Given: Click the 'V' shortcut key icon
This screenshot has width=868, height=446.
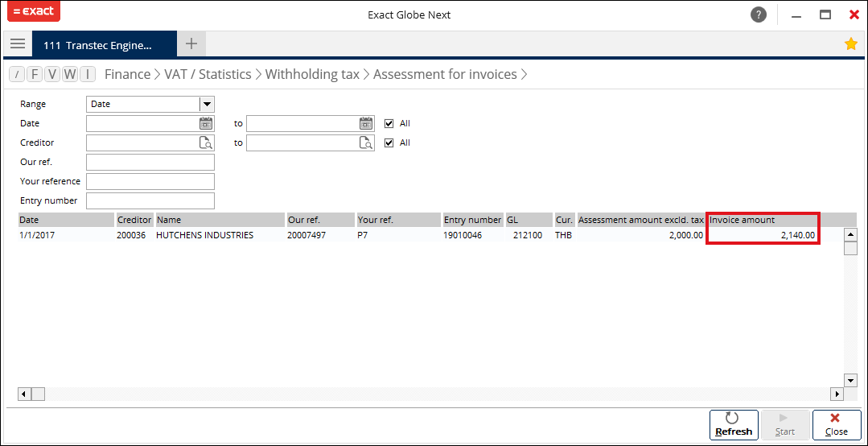Looking at the screenshot, I should 52,74.
